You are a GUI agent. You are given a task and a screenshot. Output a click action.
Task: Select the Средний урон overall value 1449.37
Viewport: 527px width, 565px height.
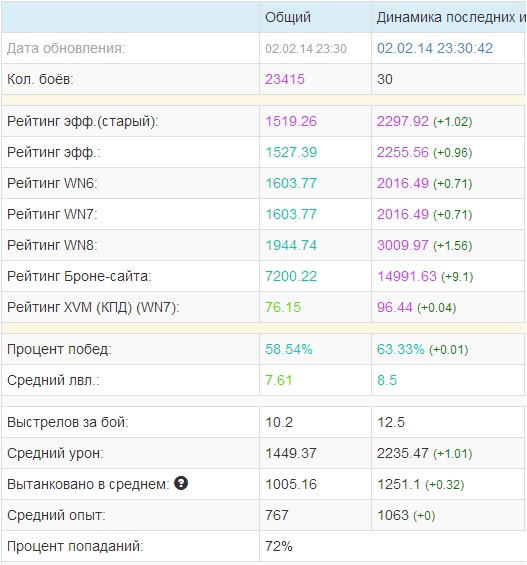tap(291, 453)
